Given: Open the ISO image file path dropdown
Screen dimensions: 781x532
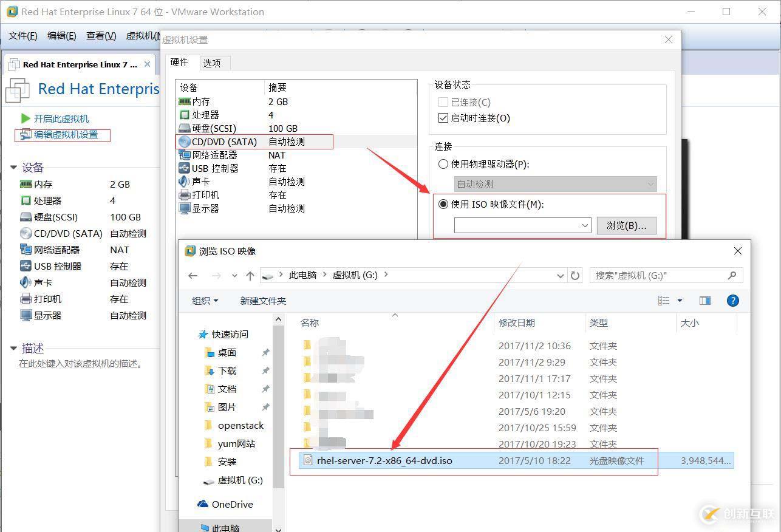Looking at the screenshot, I should [x=585, y=225].
